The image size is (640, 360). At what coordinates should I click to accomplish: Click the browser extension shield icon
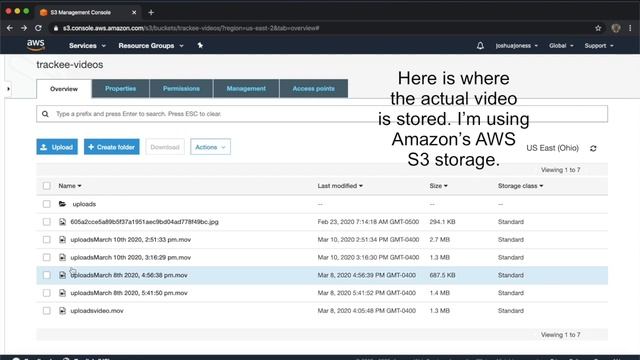[616, 28]
